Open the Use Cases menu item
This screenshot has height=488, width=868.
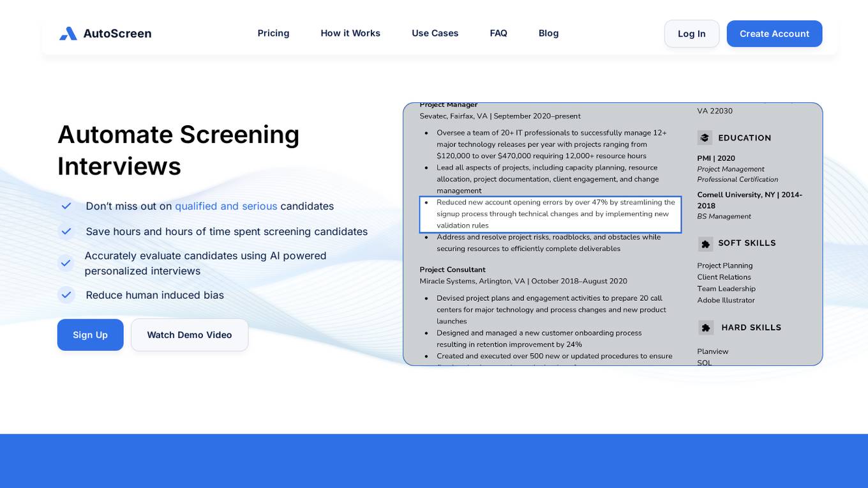(x=435, y=33)
